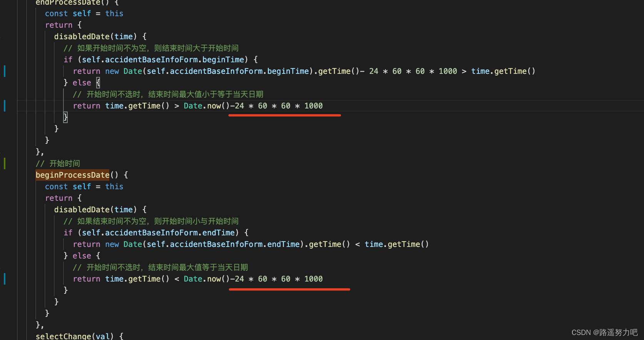Click 'const self = this' in endProcessDate
644x340 pixels.
pyautogui.click(x=84, y=13)
